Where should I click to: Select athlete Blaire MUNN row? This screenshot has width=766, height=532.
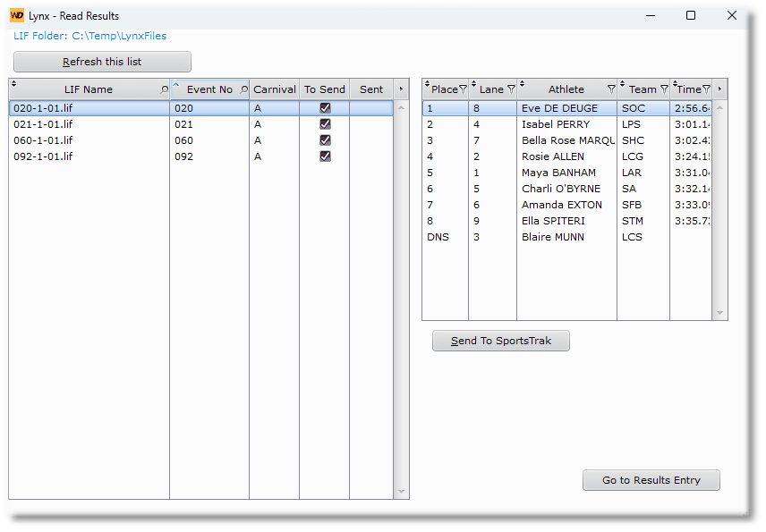[566, 237]
